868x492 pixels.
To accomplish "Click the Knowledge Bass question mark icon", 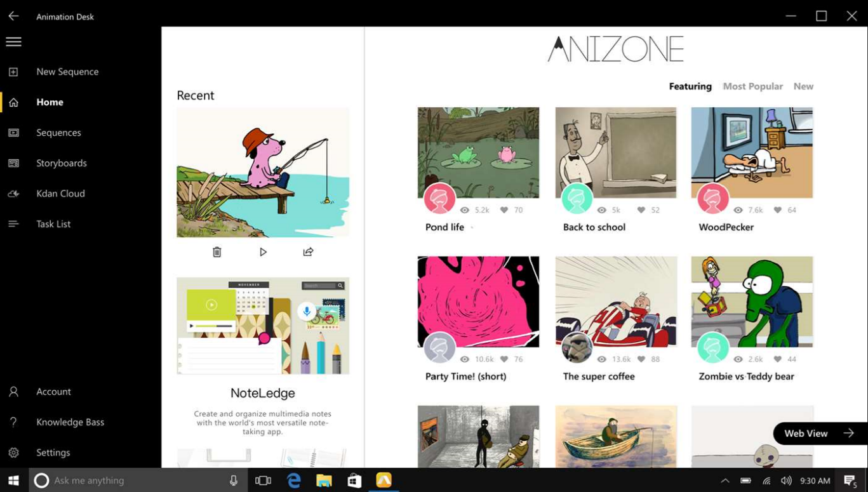I will tap(13, 422).
